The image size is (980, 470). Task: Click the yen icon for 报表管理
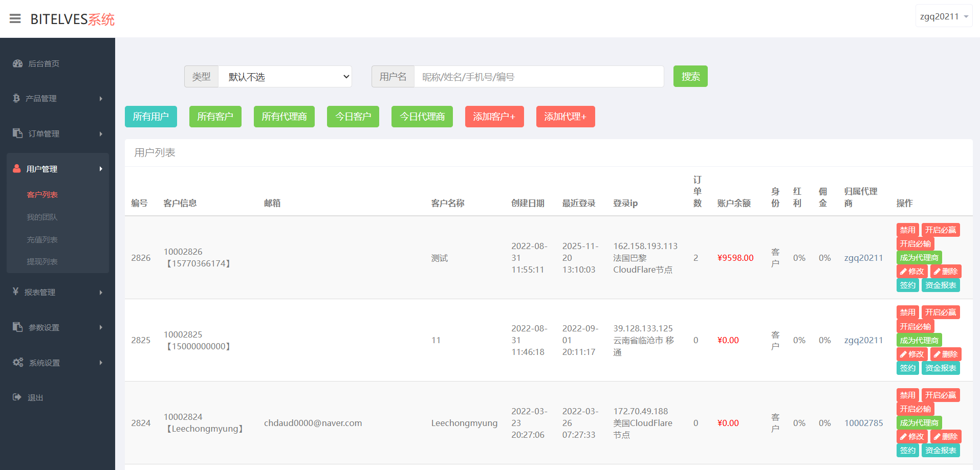coord(16,292)
